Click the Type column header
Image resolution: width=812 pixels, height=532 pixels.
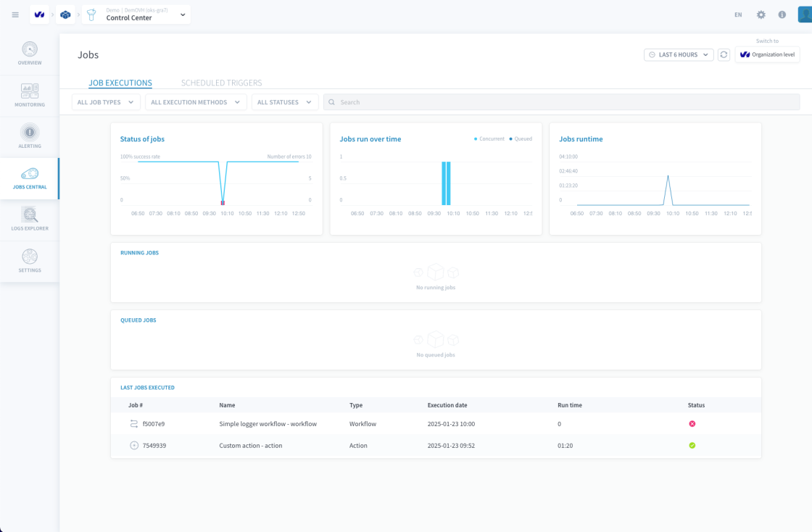(356, 405)
